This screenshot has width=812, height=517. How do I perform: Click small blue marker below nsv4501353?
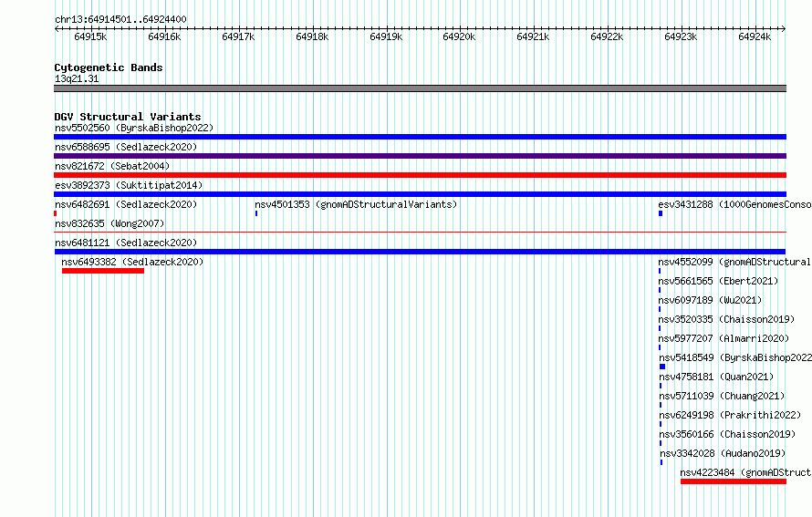pyautogui.click(x=256, y=213)
